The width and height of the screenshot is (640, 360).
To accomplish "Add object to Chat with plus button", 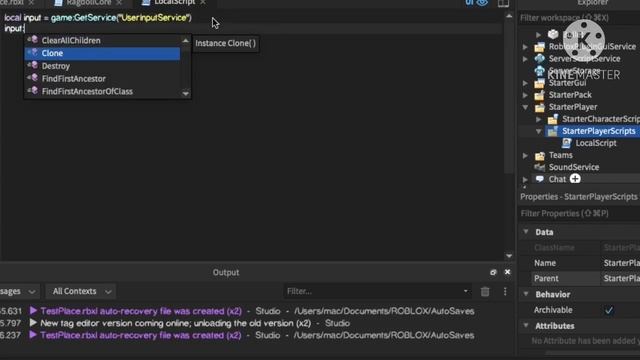I will coord(575,179).
